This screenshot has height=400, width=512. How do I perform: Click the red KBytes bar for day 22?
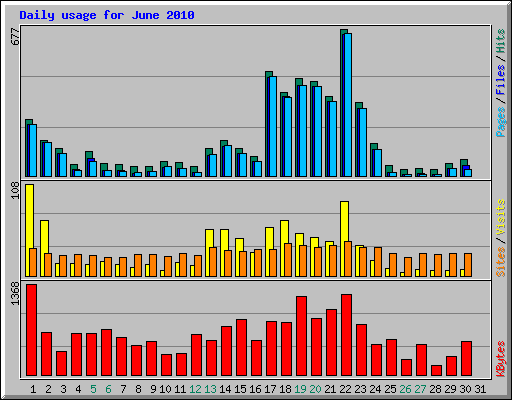[346, 335]
